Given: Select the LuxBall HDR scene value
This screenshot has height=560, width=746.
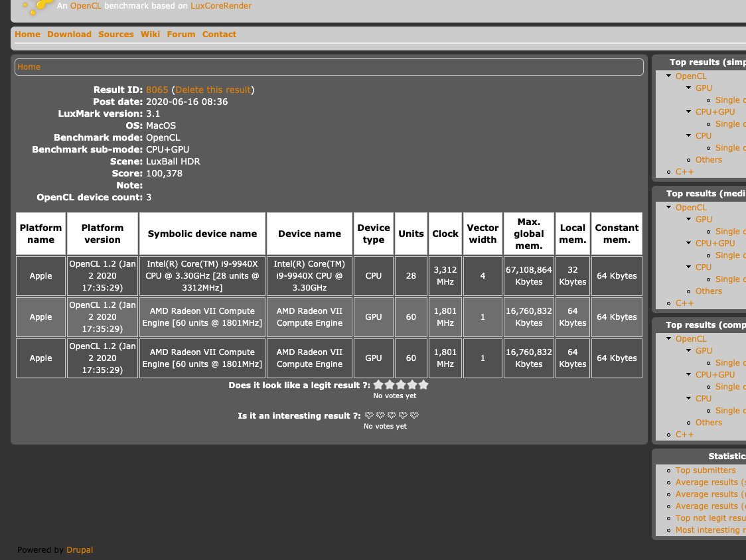Looking at the screenshot, I should [173, 162].
